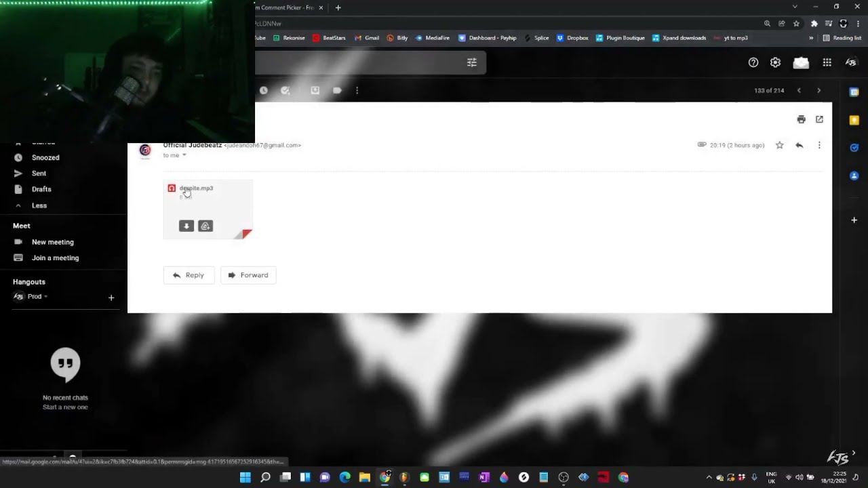The height and width of the screenshot is (488, 868).
Task: Open the Contacts side panel icon
Action: coord(854,176)
